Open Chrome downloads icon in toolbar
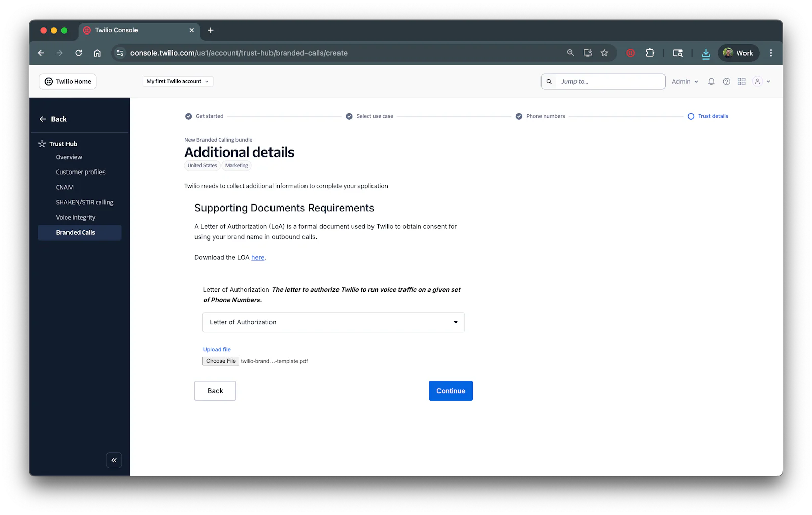Screen dimensions: 812x515 706,53
